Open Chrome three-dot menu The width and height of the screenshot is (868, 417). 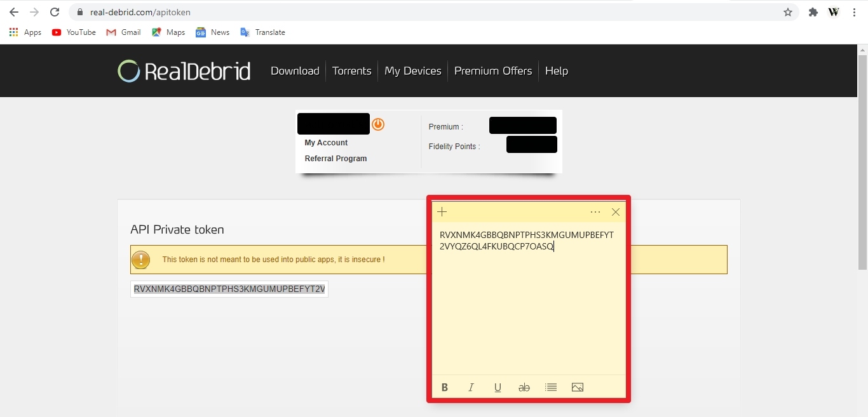855,12
